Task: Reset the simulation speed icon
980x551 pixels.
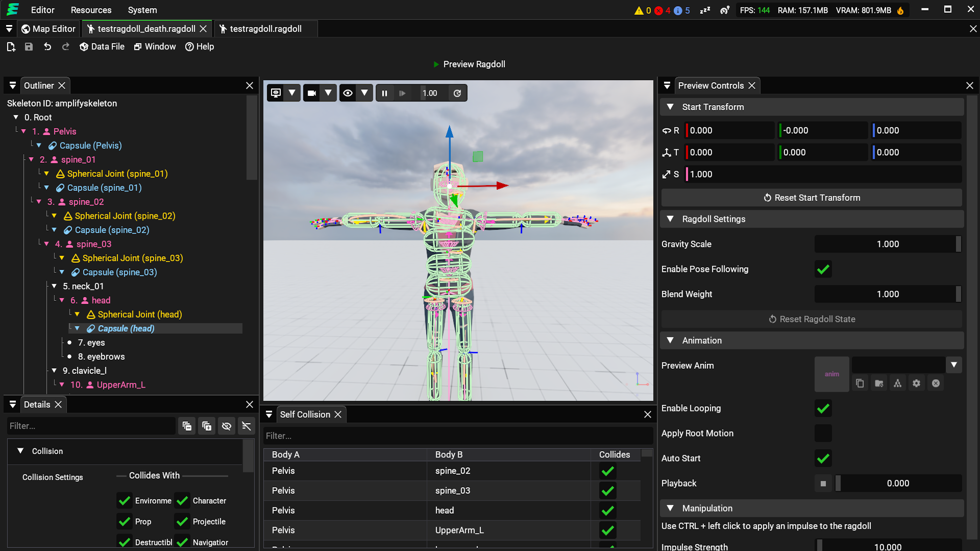Action: (457, 93)
